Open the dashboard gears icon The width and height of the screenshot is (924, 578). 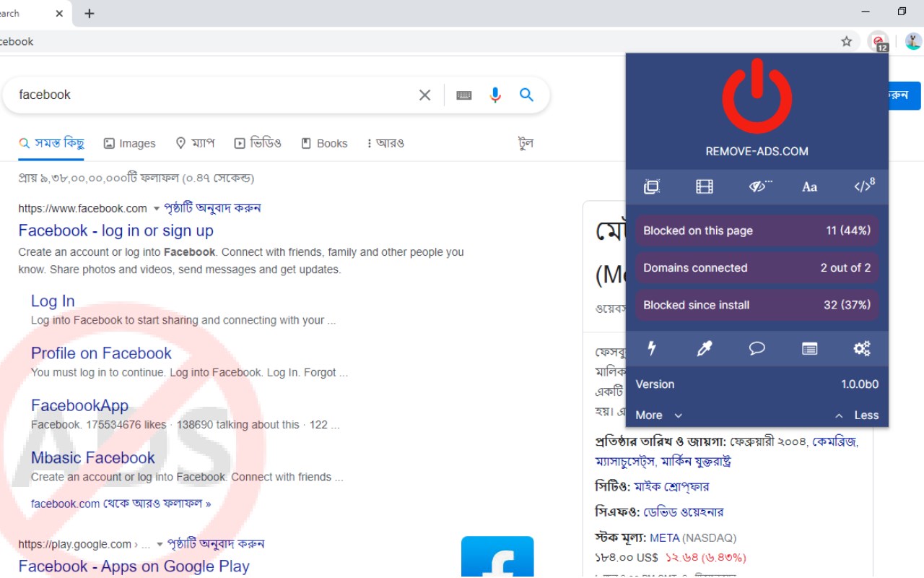[x=862, y=348]
